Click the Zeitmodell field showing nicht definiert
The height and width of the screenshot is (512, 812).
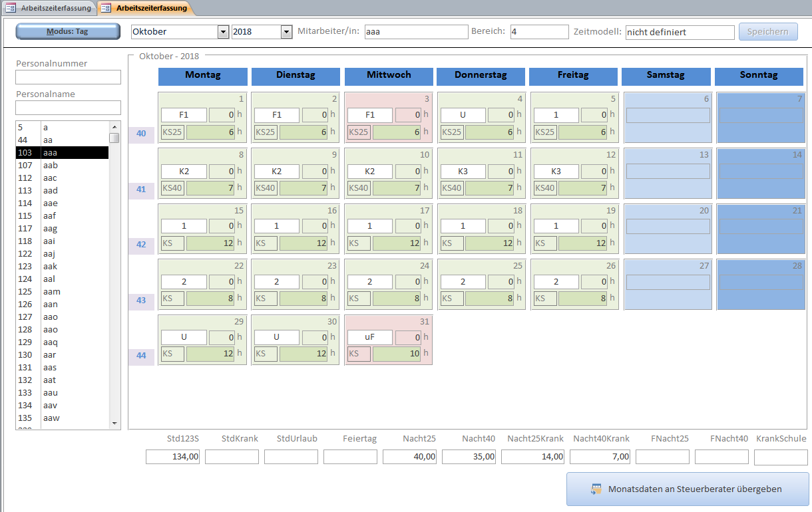pyautogui.click(x=679, y=32)
